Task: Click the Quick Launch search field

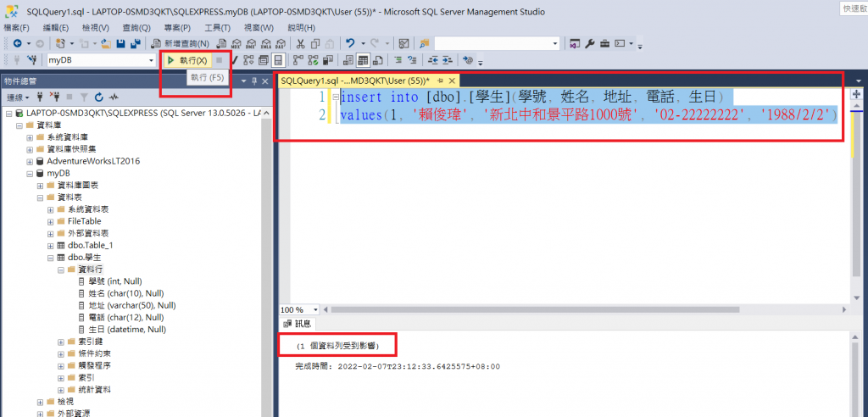Action: [854, 8]
